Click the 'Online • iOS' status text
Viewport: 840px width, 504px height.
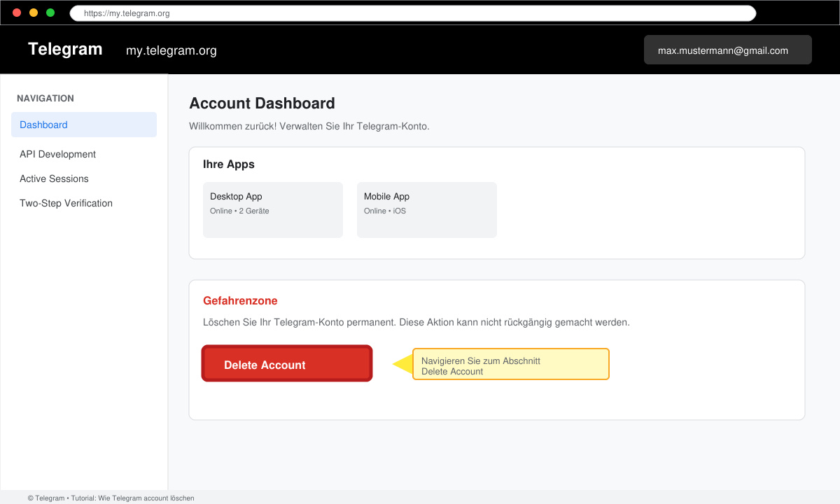tap(385, 211)
